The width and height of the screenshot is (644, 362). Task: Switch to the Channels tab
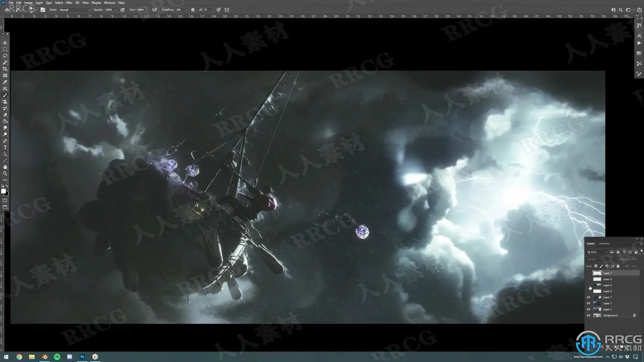(x=604, y=244)
